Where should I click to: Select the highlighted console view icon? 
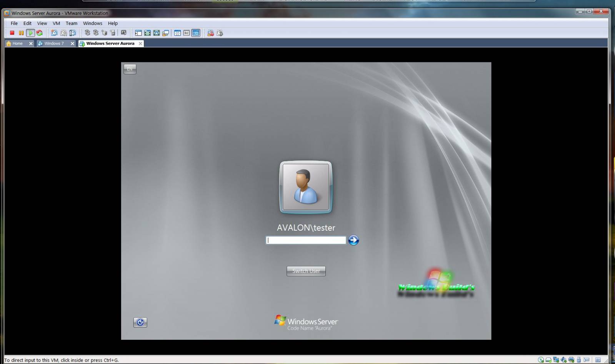(196, 33)
